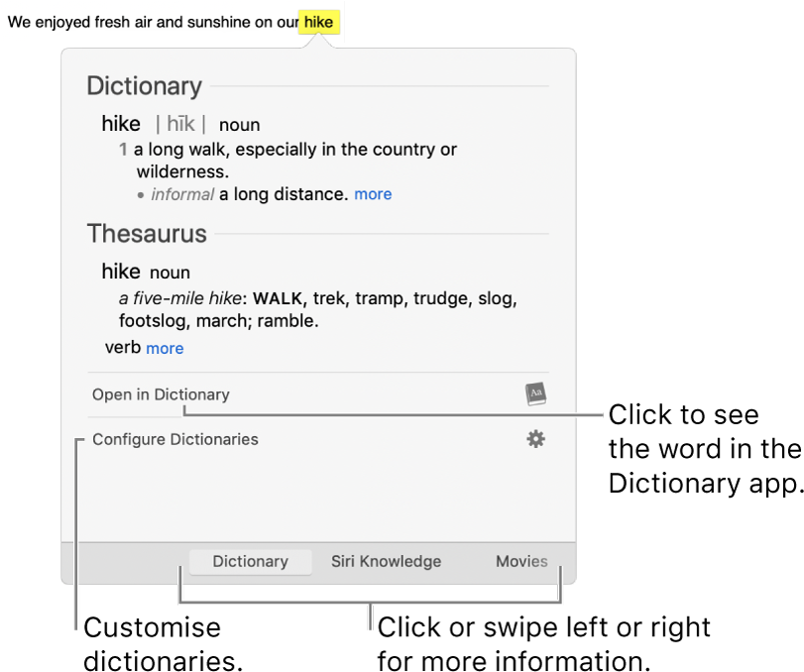Viewport: 804px width, 672px height.
Task: Click the highlighted word "hike" in sentence
Action: pyautogui.click(x=318, y=21)
